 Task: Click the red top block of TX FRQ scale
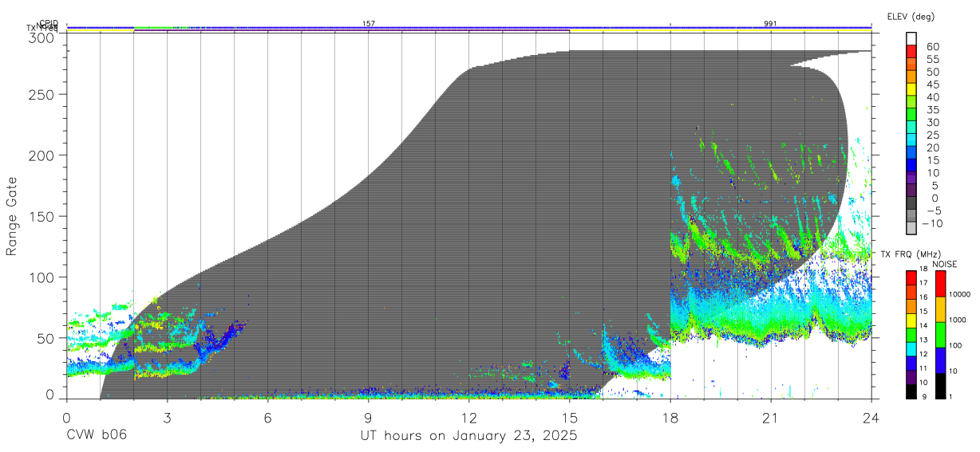pos(912,278)
